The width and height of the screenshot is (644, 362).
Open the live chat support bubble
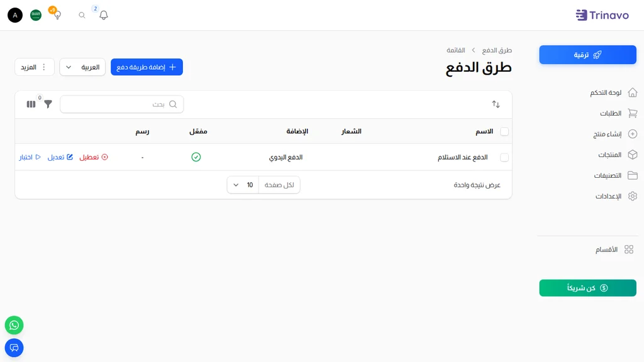[14, 348]
